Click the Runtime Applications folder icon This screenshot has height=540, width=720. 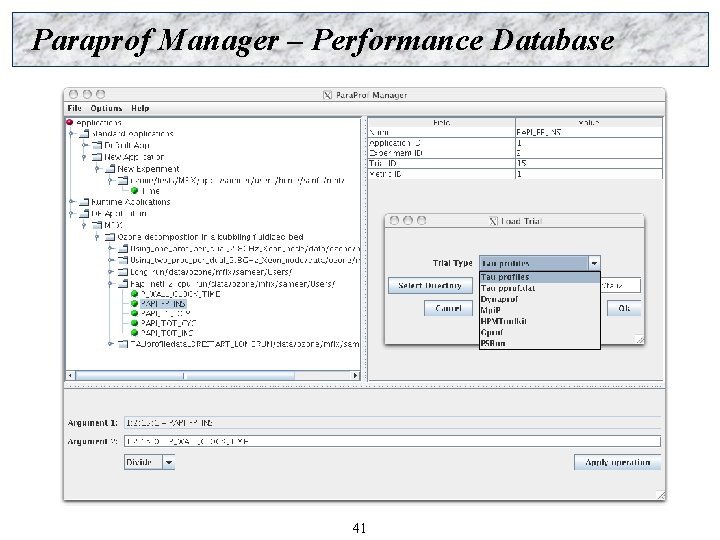coord(84,202)
